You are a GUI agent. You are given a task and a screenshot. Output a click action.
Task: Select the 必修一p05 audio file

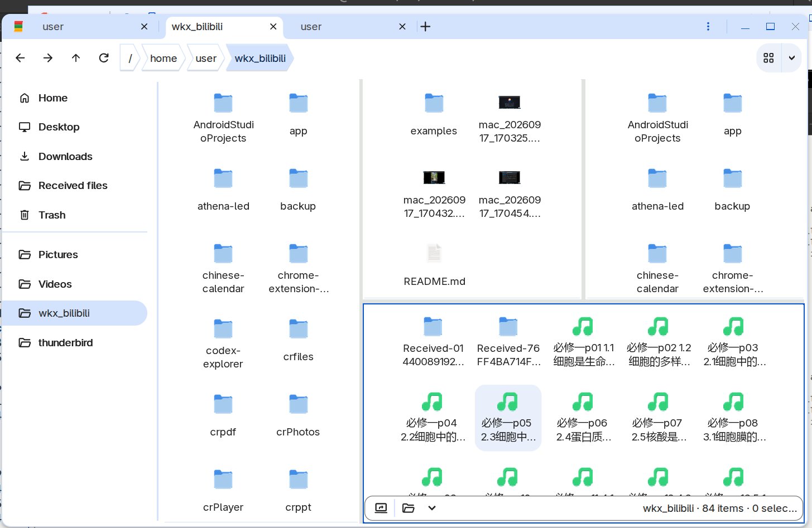508,418
